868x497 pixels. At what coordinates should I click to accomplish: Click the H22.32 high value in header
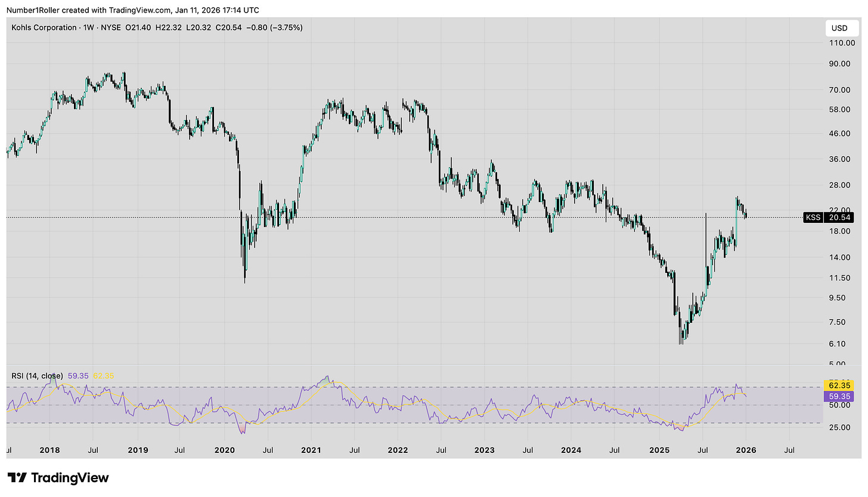(x=168, y=27)
